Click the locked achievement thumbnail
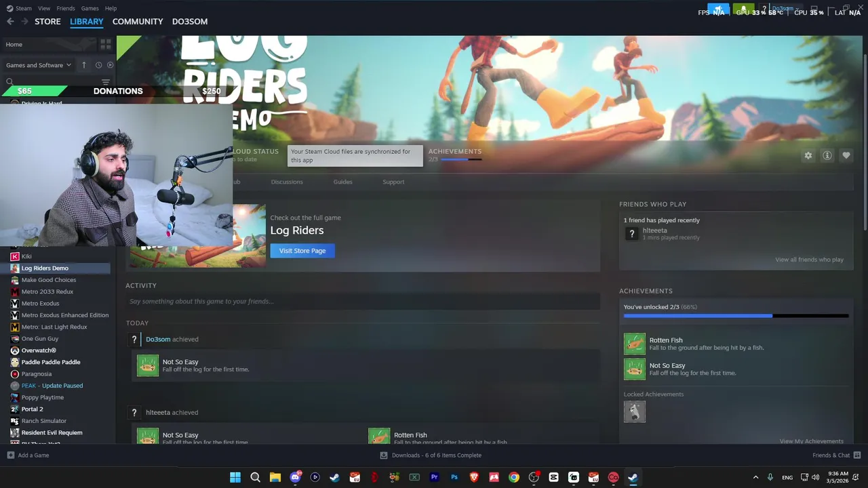868x488 pixels. coord(635,411)
